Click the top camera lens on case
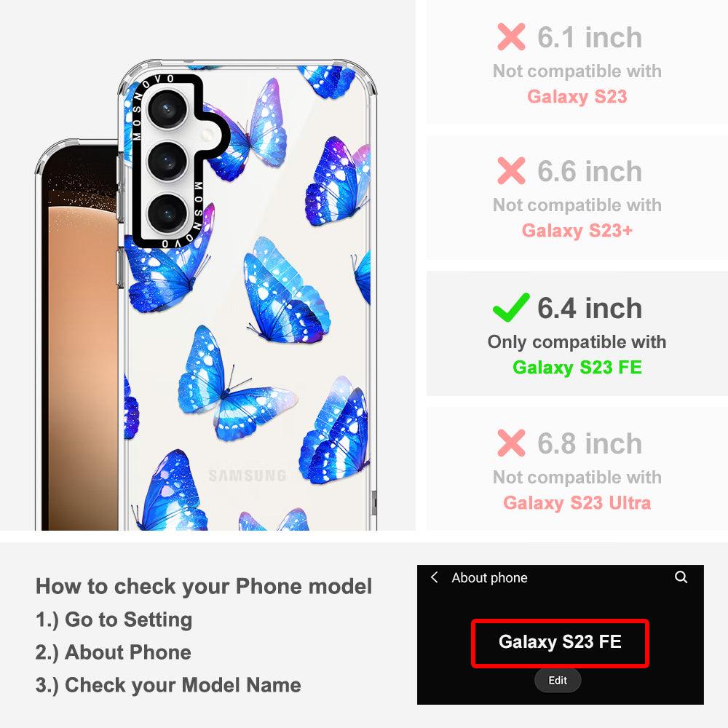This screenshot has height=728, width=728. pyautogui.click(x=167, y=109)
